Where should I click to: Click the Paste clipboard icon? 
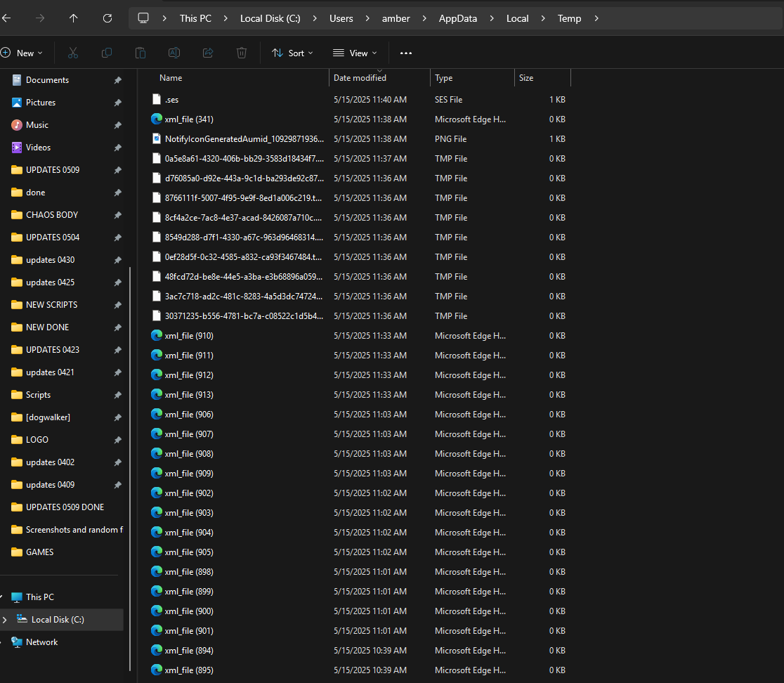141,53
